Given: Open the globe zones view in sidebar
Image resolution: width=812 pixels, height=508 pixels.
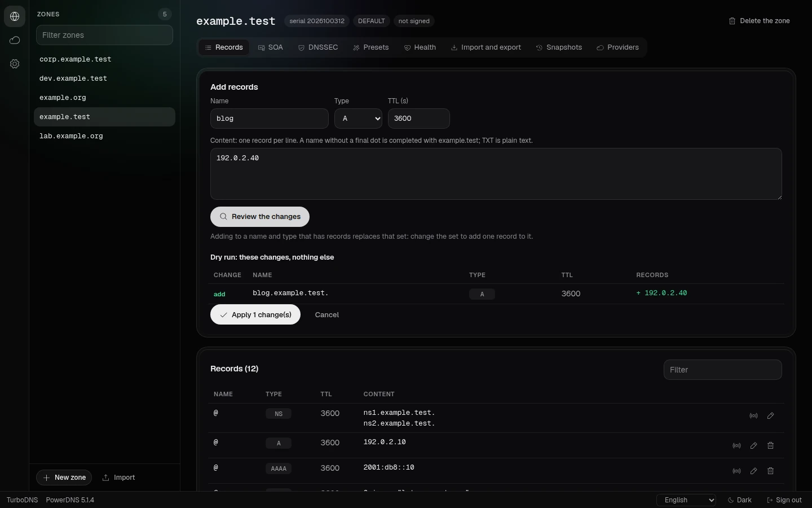Looking at the screenshot, I should [x=15, y=16].
